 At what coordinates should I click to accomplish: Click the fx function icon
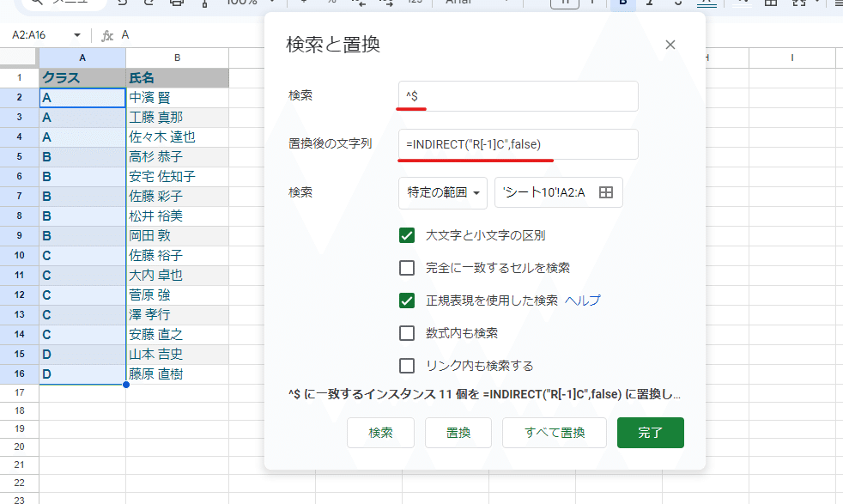107,35
